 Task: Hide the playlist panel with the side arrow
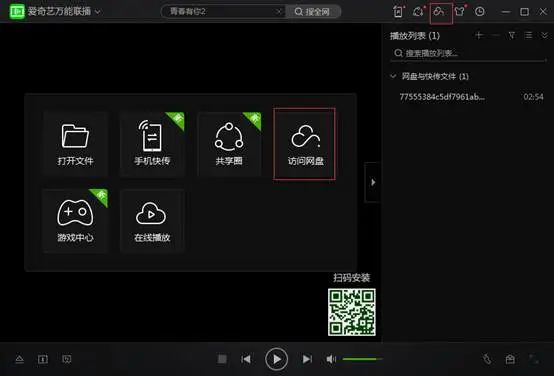point(373,182)
